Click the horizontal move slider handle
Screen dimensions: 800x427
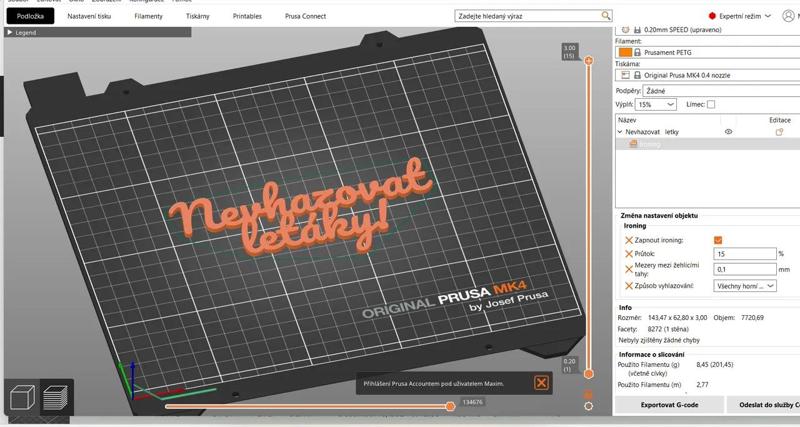pyautogui.click(x=450, y=406)
